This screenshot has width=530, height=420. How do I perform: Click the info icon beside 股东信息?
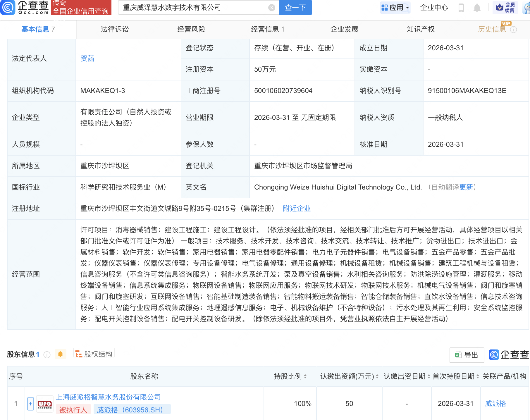(x=47, y=355)
